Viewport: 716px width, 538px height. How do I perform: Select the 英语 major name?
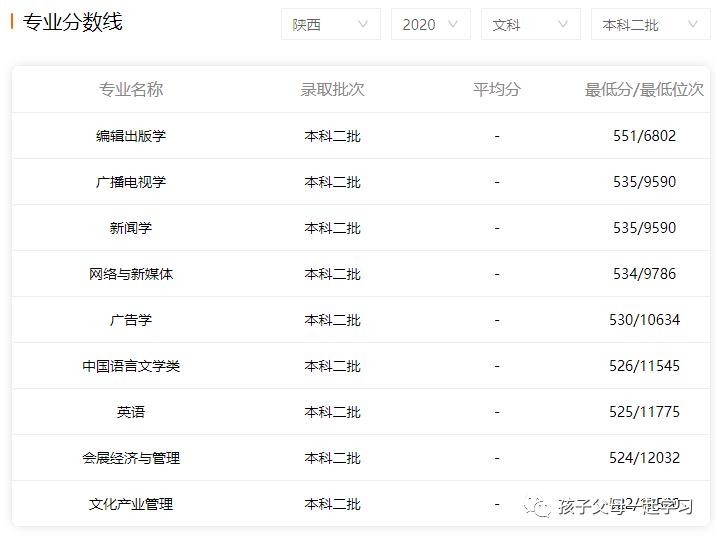131,412
